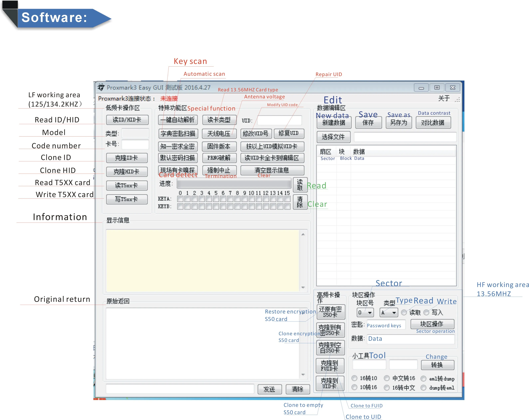529x420 pixels.
Task: Tick KEYB checkbox for sector 0
Action: click(x=180, y=207)
